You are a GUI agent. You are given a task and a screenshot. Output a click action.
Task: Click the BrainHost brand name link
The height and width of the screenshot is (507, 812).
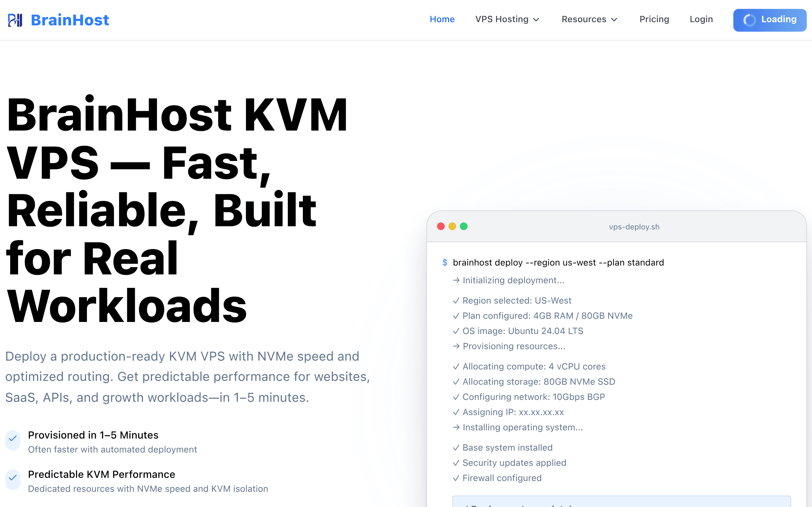(x=70, y=20)
